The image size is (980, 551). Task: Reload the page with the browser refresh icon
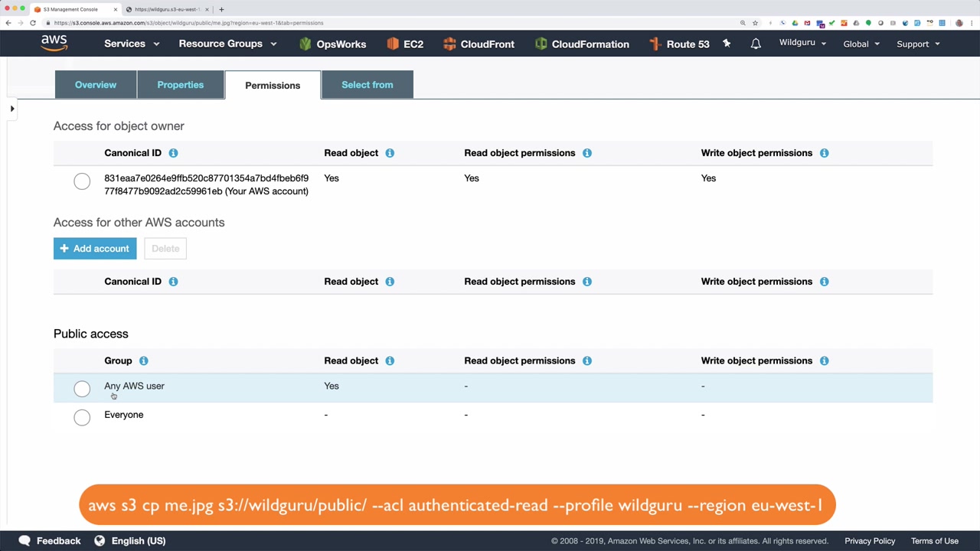[x=33, y=23]
